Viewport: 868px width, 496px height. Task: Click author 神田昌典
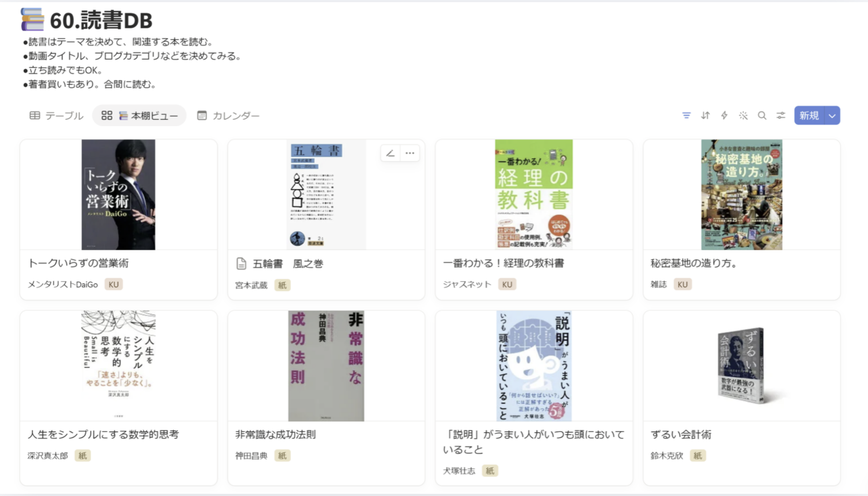click(x=251, y=456)
